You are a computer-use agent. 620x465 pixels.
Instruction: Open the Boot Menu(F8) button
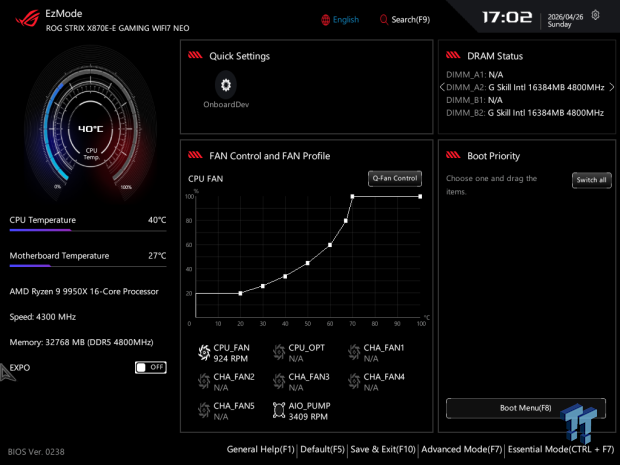pos(525,408)
